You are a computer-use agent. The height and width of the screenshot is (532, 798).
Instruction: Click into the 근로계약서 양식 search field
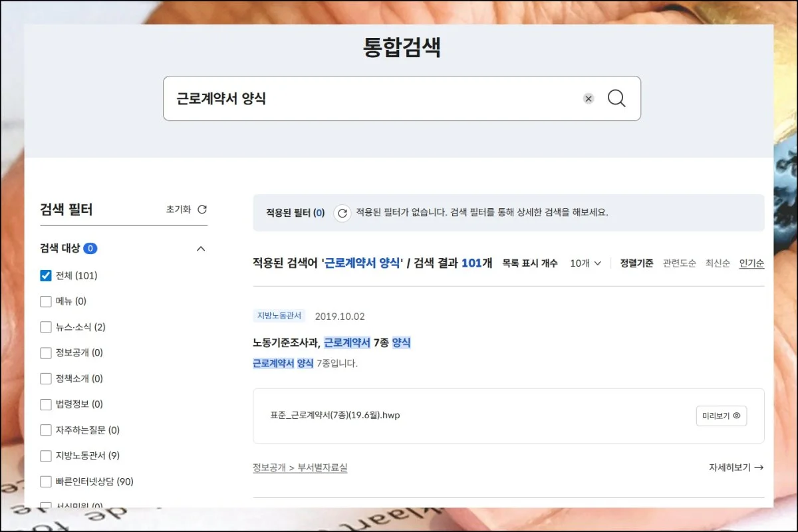click(372, 98)
